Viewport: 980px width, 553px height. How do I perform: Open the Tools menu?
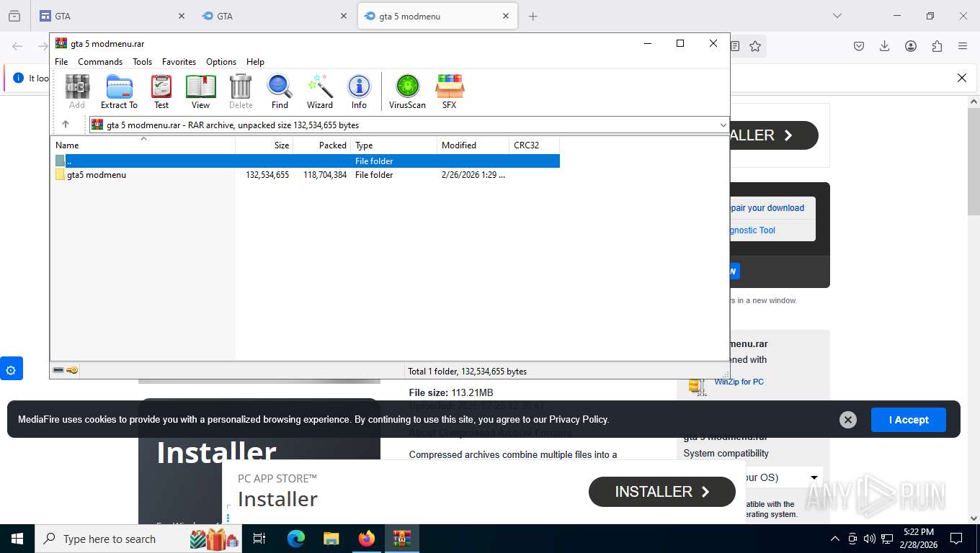(x=143, y=62)
